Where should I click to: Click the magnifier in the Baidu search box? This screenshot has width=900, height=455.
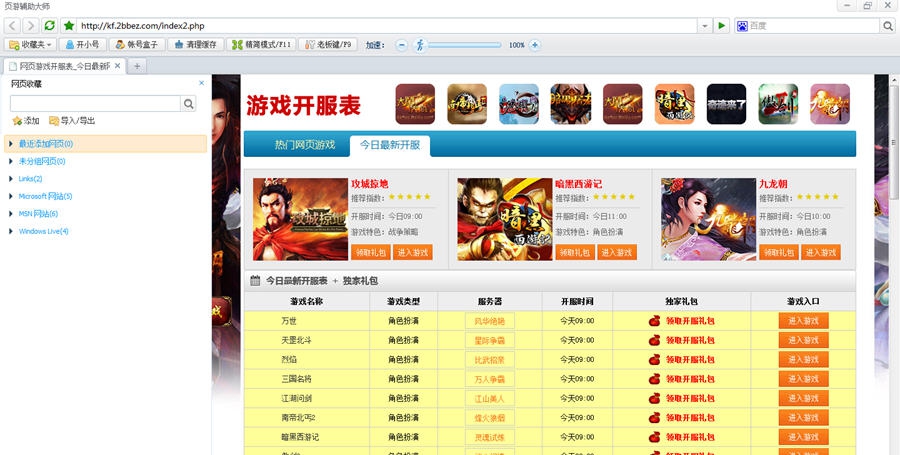888,26
